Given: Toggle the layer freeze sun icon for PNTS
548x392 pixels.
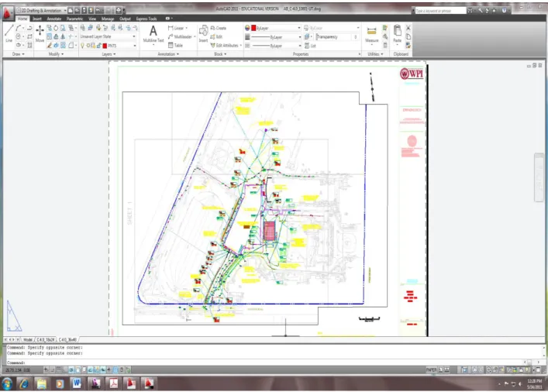Looking at the screenshot, I should click(x=88, y=46).
